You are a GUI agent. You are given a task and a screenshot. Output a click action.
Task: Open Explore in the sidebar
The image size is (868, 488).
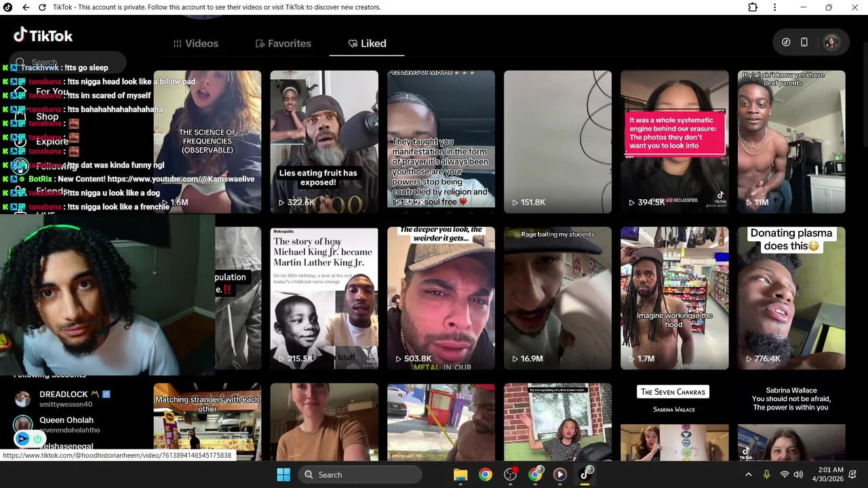52,142
